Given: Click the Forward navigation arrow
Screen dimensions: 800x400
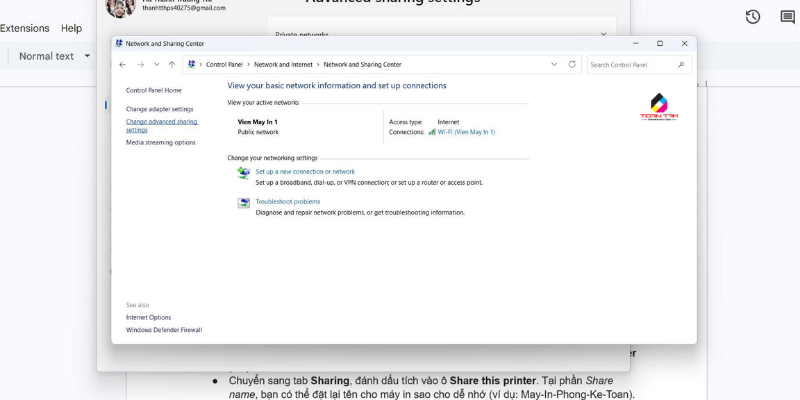Looking at the screenshot, I should coord(140,64).
